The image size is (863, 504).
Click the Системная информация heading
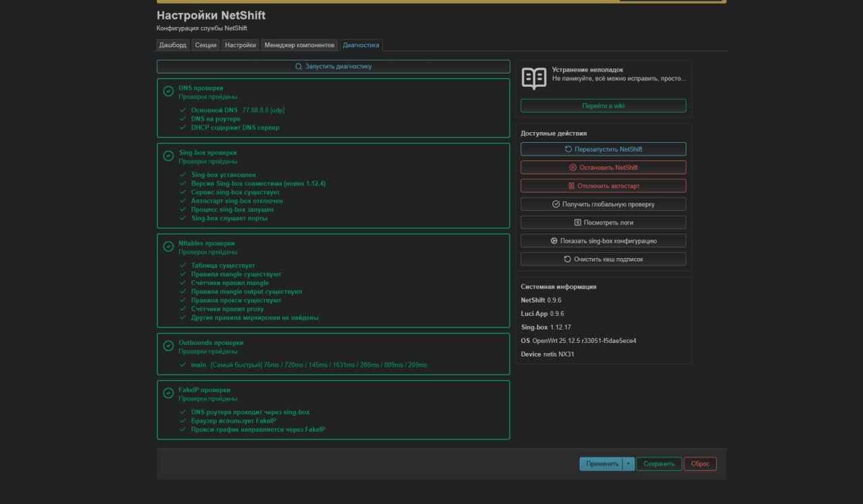[558, 286]
